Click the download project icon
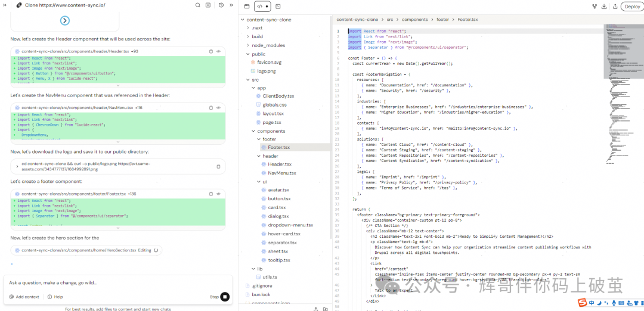This screenshot has height=311, width=644. coord(605,7)
